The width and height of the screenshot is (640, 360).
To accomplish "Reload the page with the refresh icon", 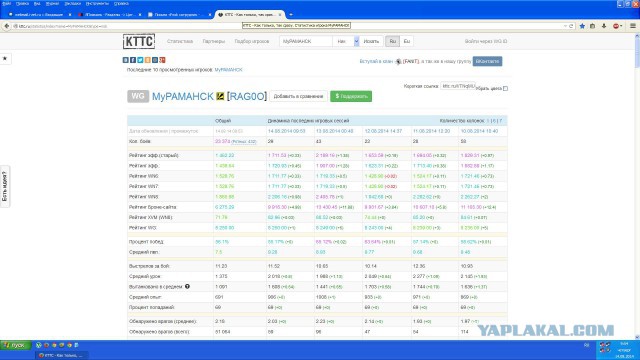I will [571, 26].
